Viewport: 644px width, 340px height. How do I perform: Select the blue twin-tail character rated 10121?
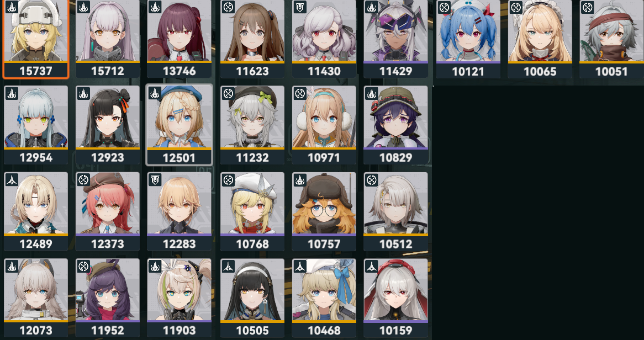(468, 39)
